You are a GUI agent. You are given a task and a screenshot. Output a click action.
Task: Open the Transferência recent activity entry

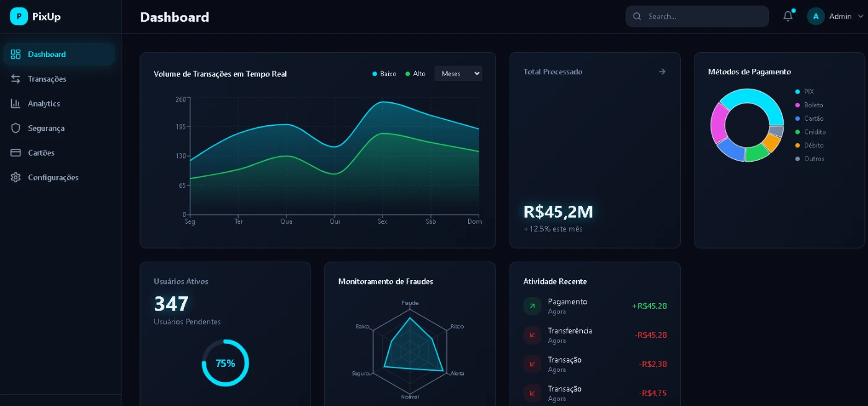pos(569,335)
